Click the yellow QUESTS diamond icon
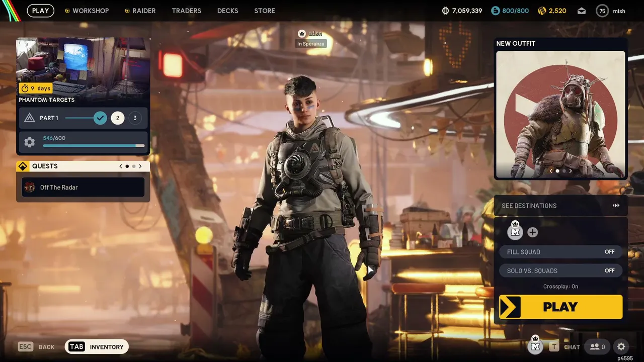The width and height of the screenshot is (644, 362). [x=22, y=166]
